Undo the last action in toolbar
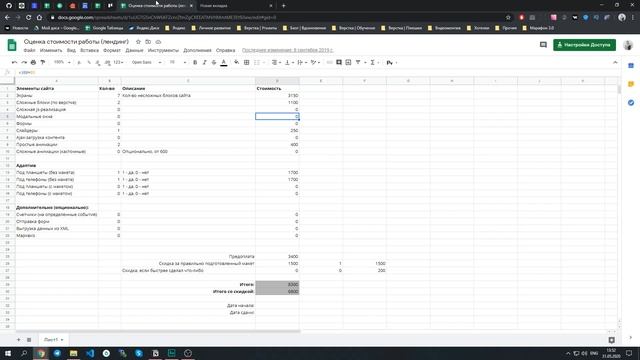The height and width of the screenshot is (360, 640). click(15, 62)
